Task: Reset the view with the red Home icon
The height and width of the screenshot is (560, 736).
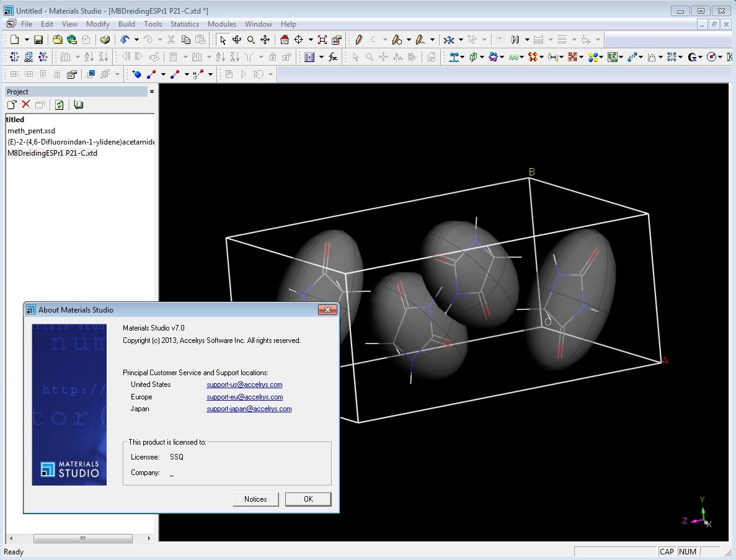Action: pos(285,40)
